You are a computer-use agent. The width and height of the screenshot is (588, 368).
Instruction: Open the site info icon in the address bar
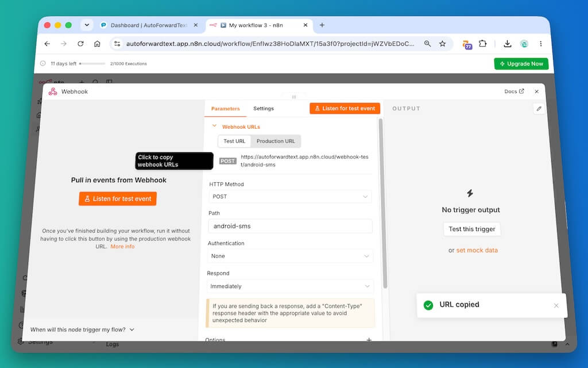pos(117,44)
